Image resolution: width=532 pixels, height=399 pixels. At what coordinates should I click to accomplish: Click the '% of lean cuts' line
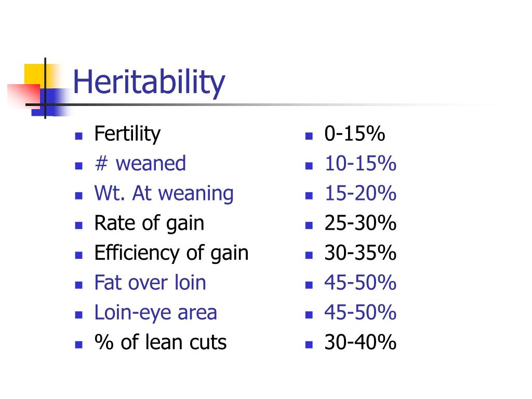pyautogui.click(x=161, y=342)
